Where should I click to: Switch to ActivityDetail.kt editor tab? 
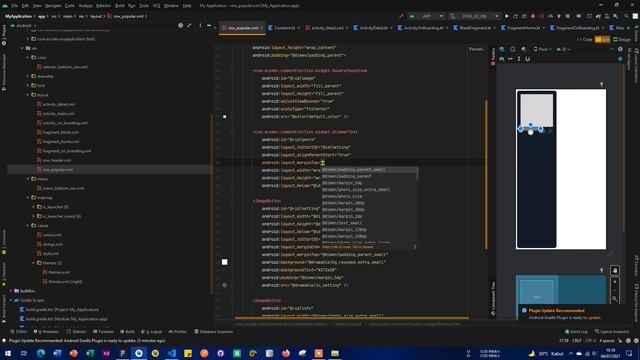(x=372, y=28)
